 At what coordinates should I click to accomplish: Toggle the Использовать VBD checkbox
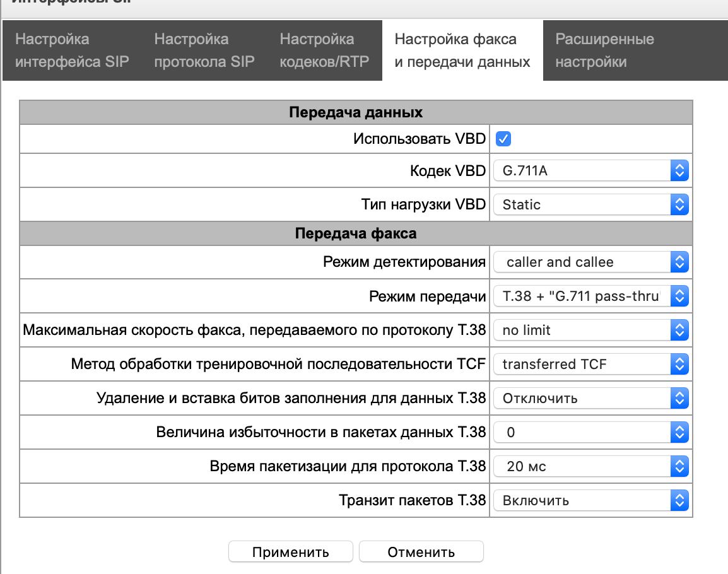[x=503, y=139]
